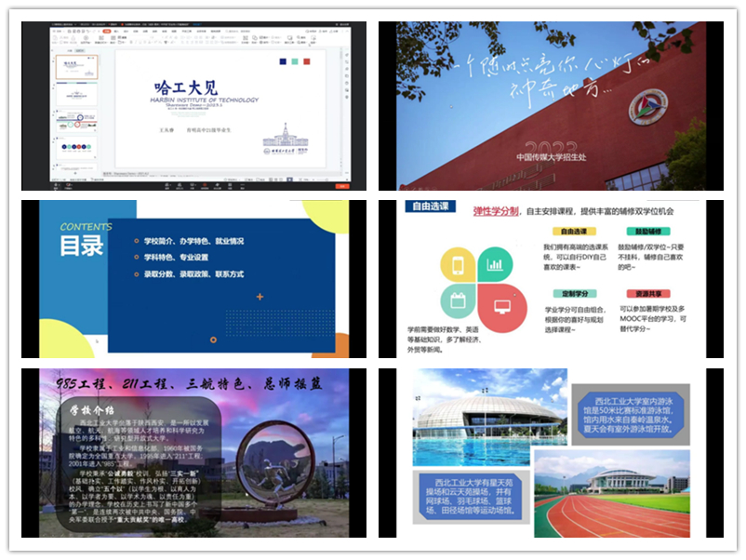The width and height of the screenshot is (746, 560).
Task: Click the monitor icon in the red petal
Action: click(x=501, y=304)
